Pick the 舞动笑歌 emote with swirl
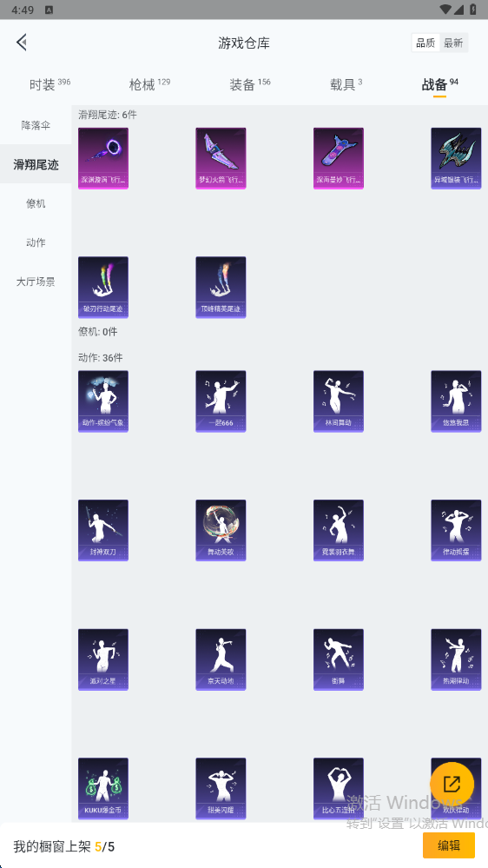488x868 pixels. point(221,530)
